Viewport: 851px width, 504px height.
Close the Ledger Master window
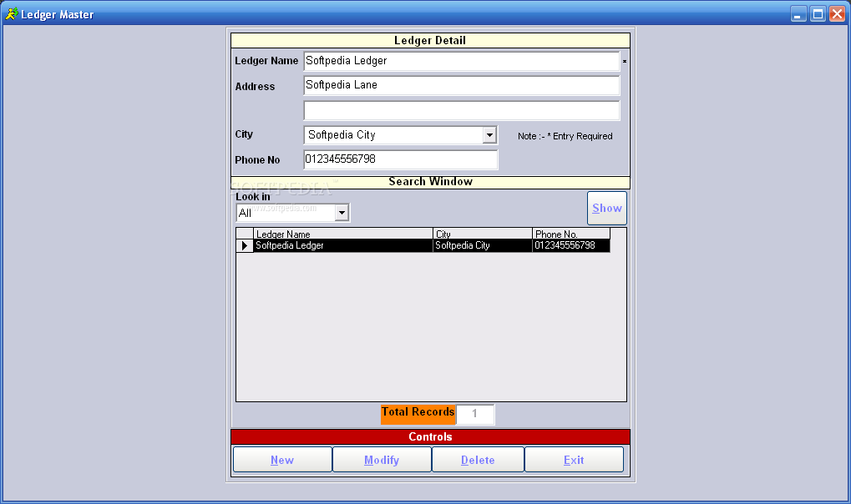coord(837,14)
